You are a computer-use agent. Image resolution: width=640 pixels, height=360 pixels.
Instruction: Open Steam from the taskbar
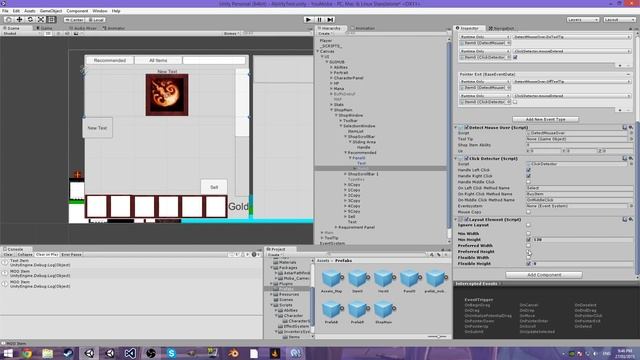pyautogui.click(x=68, y=353)
